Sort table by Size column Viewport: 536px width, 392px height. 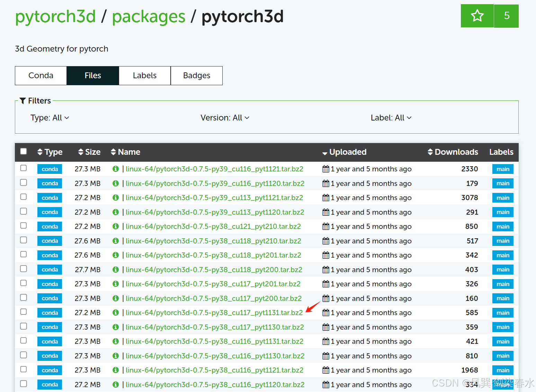click(x=89, y=152)
